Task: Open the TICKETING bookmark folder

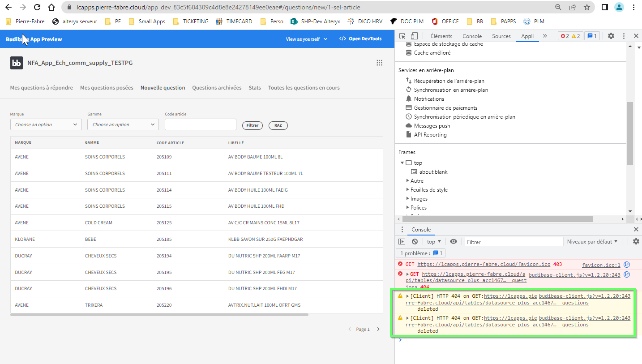Action: (190, 21)
